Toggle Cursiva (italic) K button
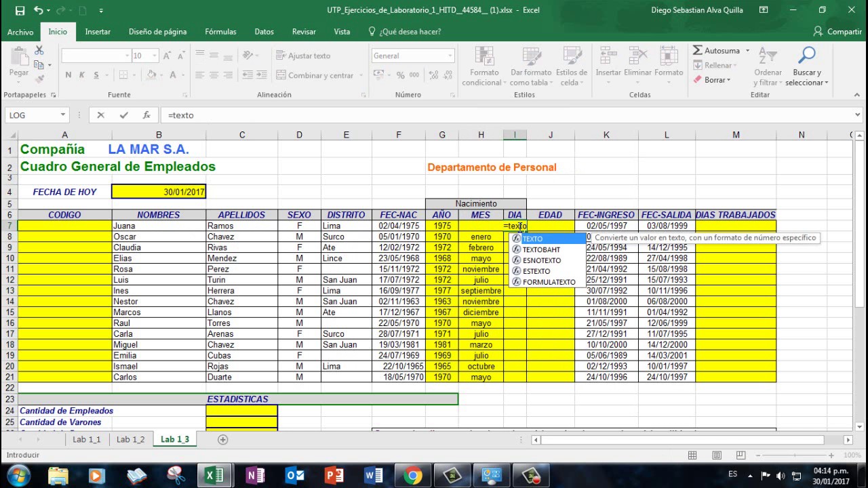This screenshot has width=868, height=488. [x=81, y=75]
